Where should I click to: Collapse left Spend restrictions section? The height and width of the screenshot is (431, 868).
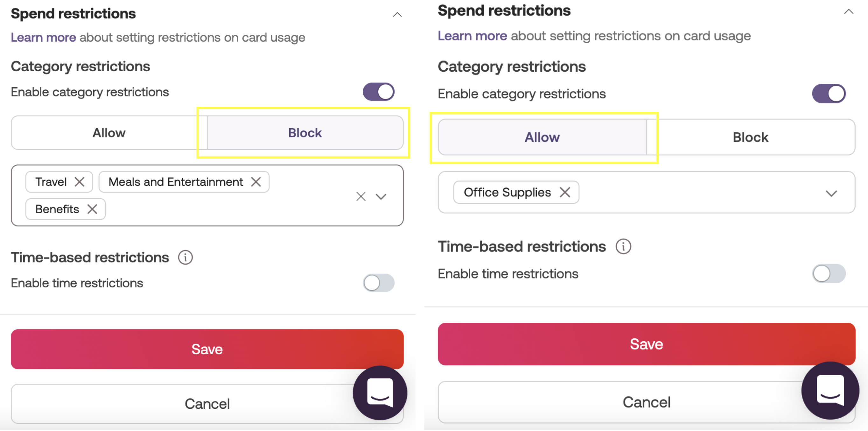pyautogui.click(x=397, y=15)
